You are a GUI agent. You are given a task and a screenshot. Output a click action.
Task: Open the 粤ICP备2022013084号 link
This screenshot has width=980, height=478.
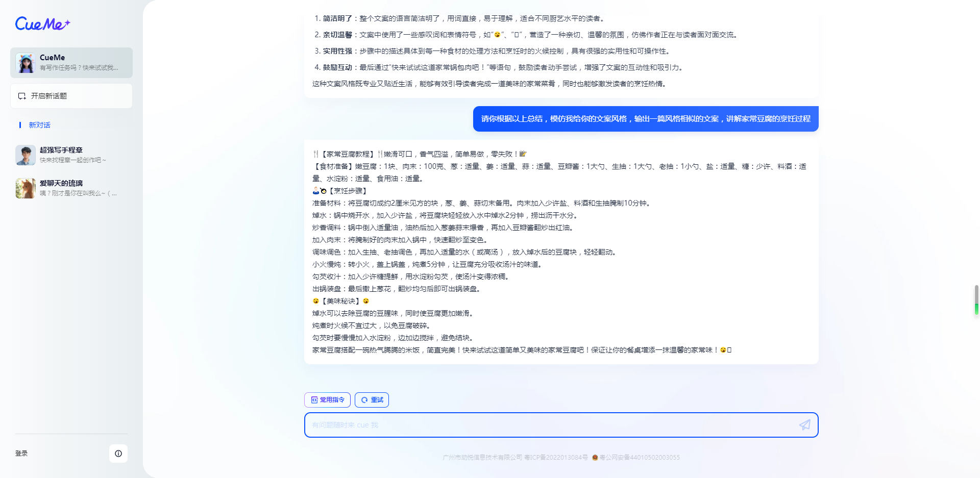(x=556, y=458)
